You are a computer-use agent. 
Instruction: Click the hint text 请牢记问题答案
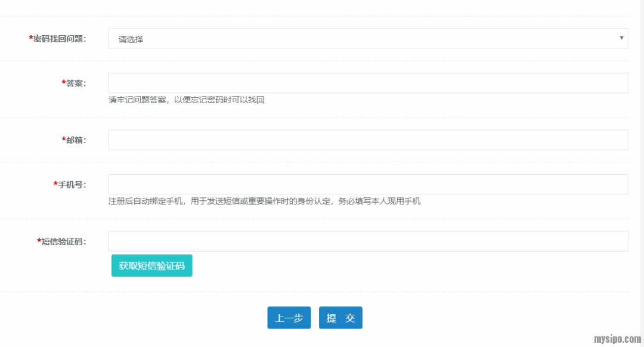186,100
